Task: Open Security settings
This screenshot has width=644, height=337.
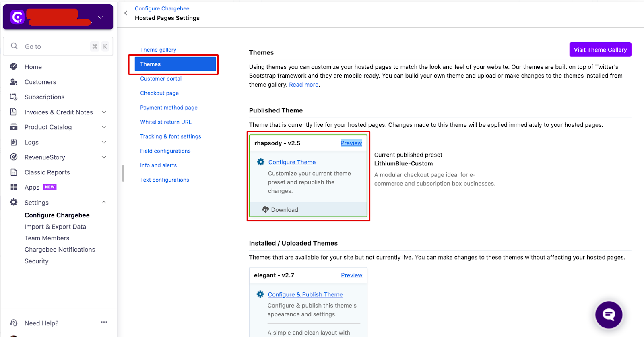Action: (x=36, y=261)
